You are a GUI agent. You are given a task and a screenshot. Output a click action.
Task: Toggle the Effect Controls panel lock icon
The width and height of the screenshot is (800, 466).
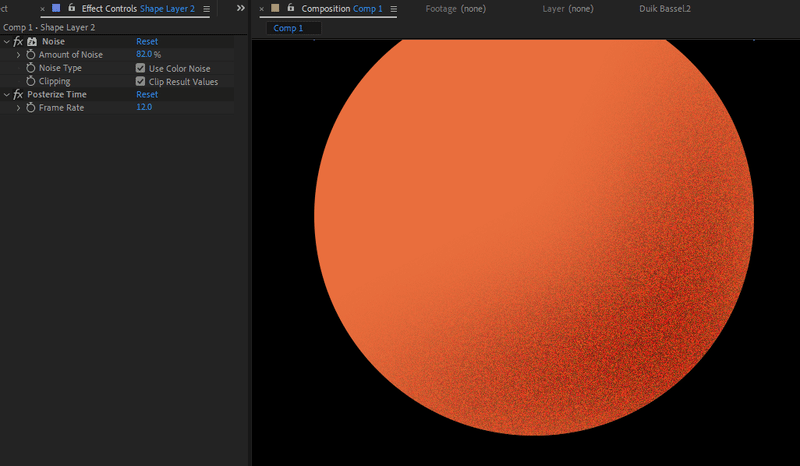71,8
